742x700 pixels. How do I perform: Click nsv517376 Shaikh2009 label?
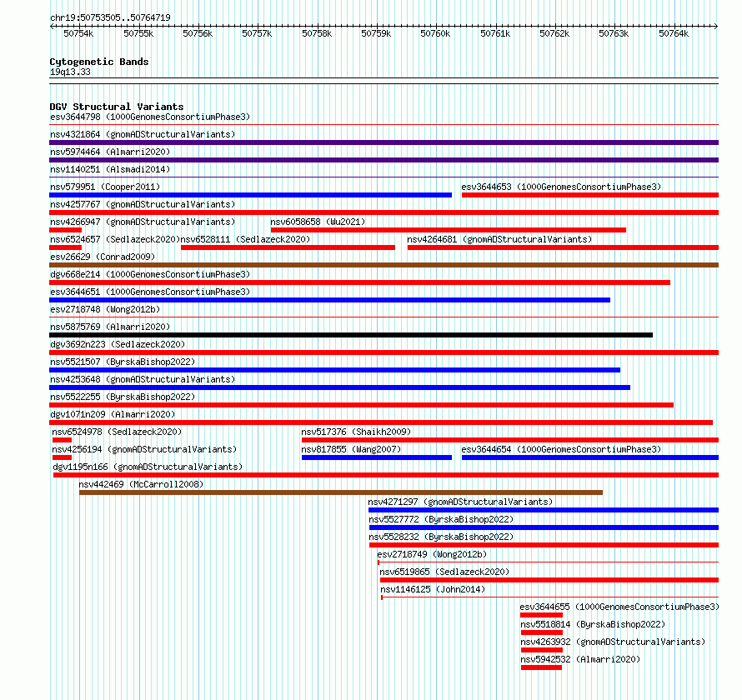click(x=356, y=432)
